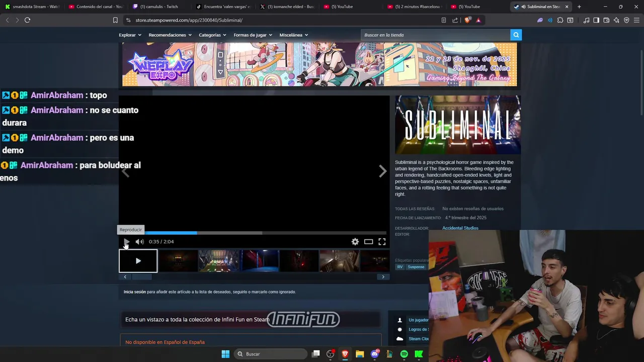Click the blue sound waves extension icon
This screenshot has height=362, width=644.
tap(550, 20)
